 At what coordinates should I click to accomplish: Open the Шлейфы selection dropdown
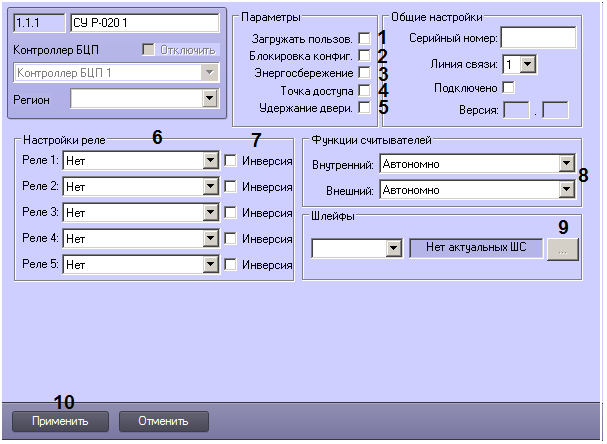(x=393, y=248)
